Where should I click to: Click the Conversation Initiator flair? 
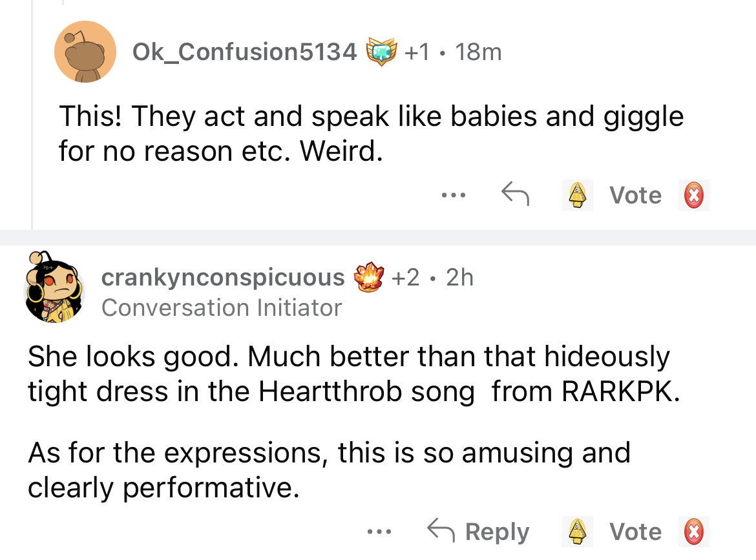point(222,307)
